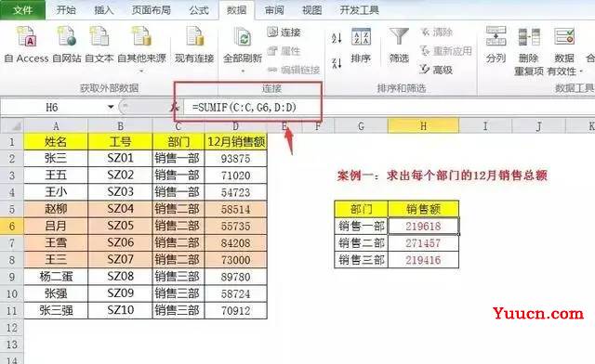Select column D header
The height and width of the screenshot is (364, 595).
235,126
